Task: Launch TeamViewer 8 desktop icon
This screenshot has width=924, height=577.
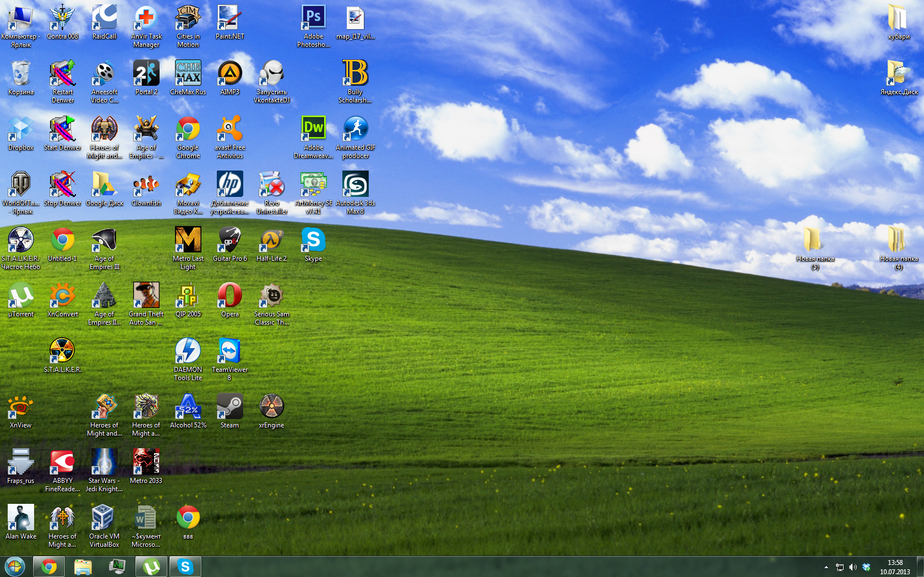Action: point(230,359)
